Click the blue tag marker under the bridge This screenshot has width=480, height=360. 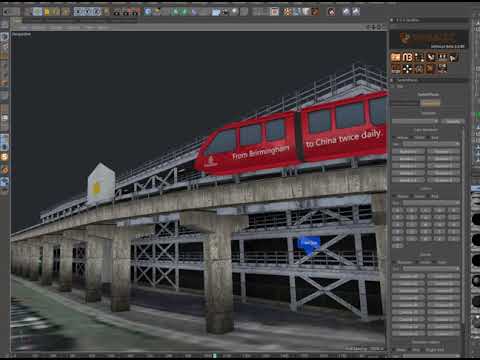[x=309, y=244]
